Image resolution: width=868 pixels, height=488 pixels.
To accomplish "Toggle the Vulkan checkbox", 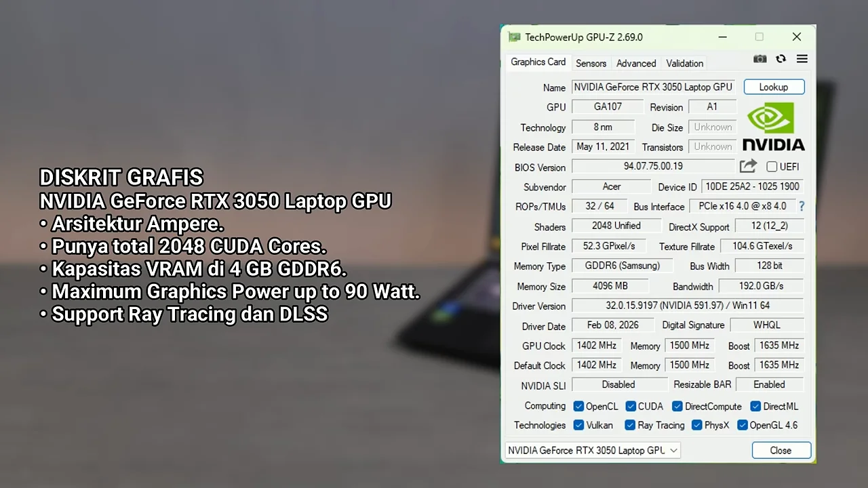I will coord(578,425).
